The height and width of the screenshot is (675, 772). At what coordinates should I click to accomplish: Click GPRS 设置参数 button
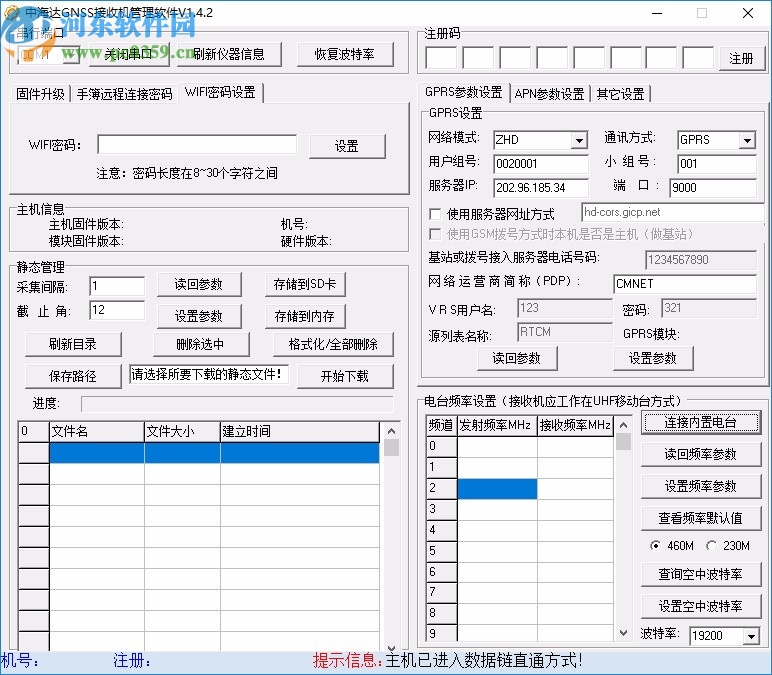[653, 358]
